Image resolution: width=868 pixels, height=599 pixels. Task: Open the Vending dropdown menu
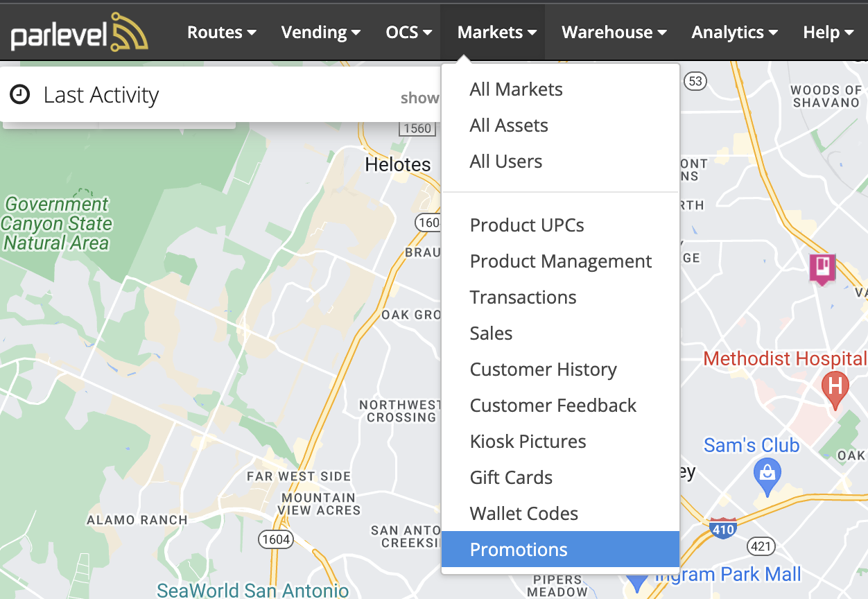321,32
